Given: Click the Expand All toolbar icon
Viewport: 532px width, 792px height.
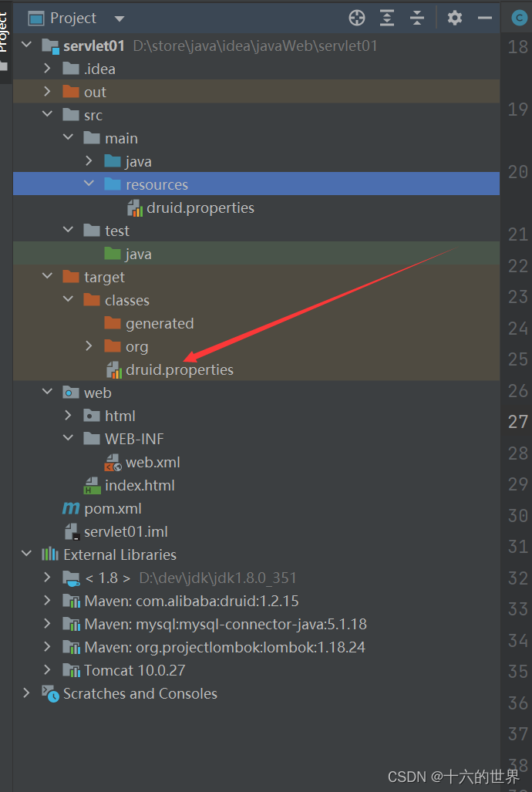Looking at the screenshot, I should 386,19.
